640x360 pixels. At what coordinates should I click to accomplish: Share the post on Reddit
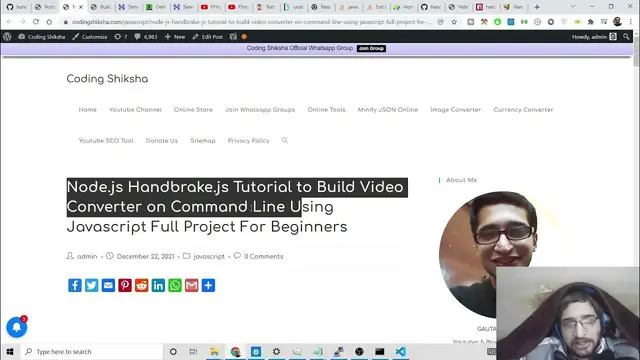pyautogui.click(x=142, y=285)
